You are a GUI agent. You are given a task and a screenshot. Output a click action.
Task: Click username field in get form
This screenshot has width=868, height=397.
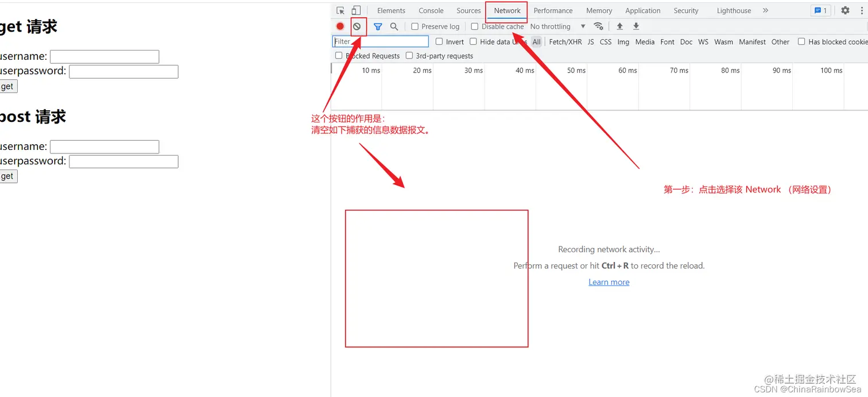104,56
